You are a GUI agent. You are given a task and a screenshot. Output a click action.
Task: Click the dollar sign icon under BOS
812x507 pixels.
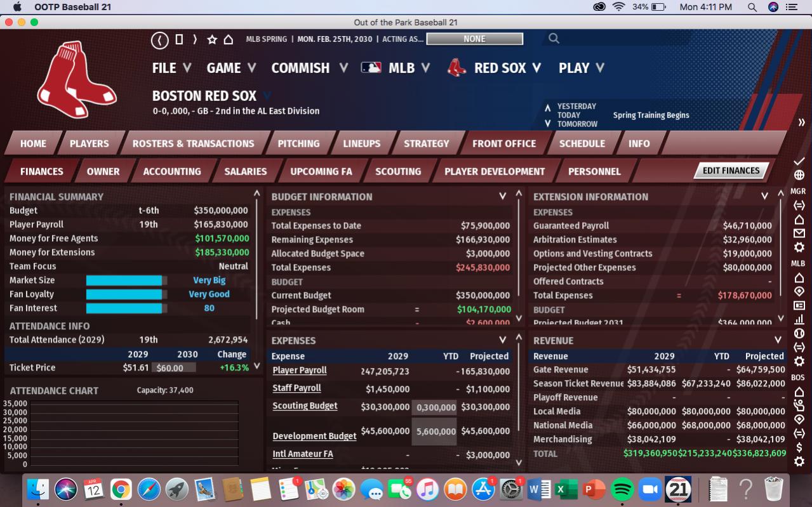click(x=799, y=447)
